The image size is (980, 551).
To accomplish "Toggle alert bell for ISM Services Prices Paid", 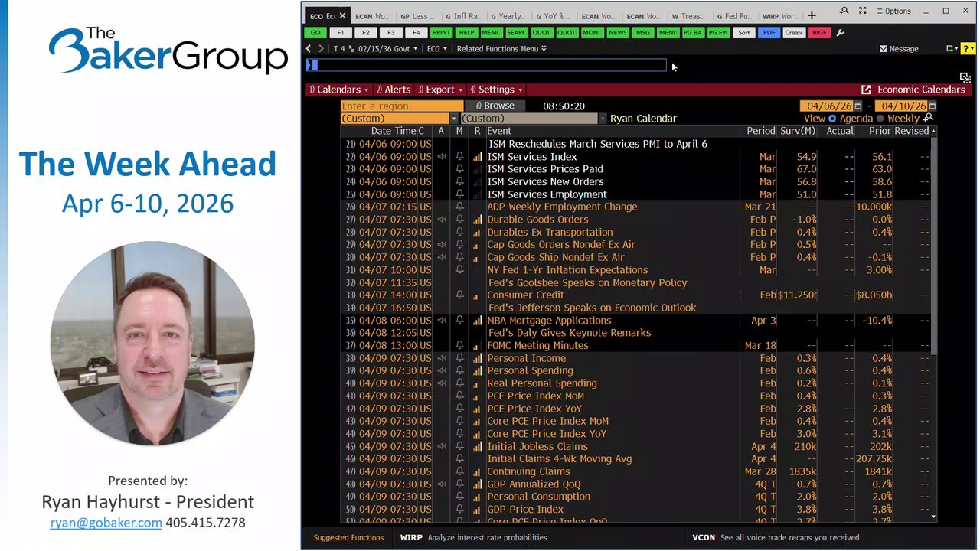I will pos(459,169).
